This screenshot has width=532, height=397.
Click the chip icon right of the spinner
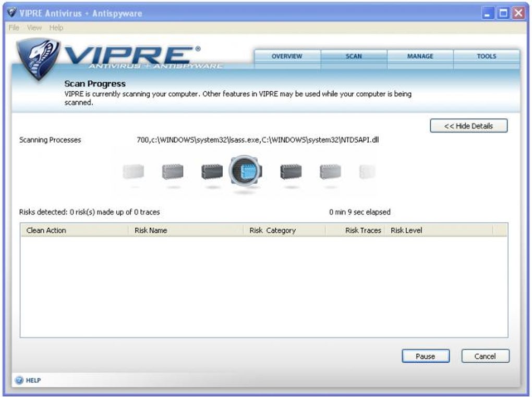click(290, 172)
